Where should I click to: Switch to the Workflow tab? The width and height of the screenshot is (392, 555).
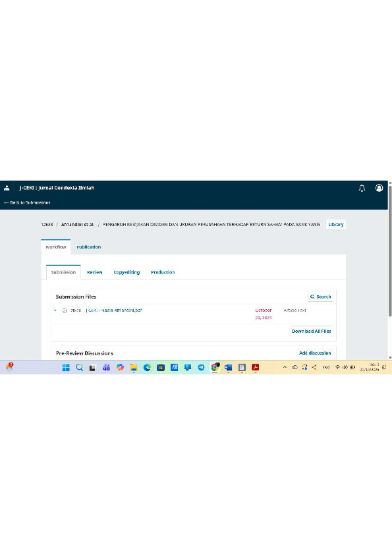click(56, 247)
